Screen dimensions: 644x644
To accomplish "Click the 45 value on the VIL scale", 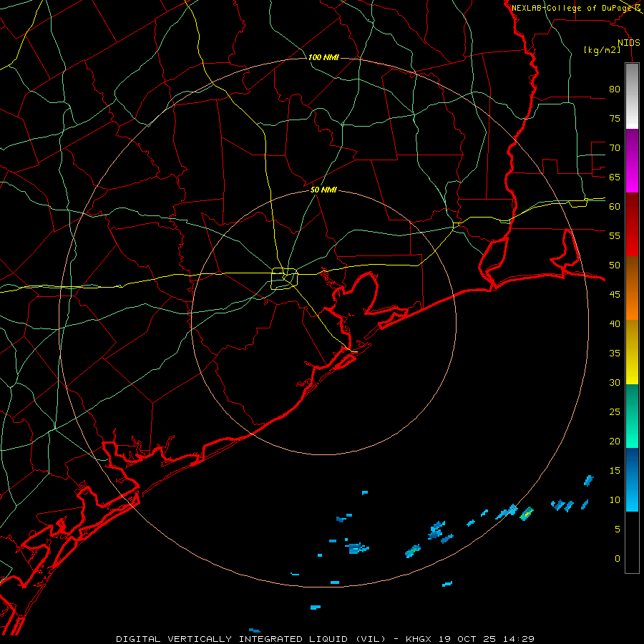I will 615,295.
